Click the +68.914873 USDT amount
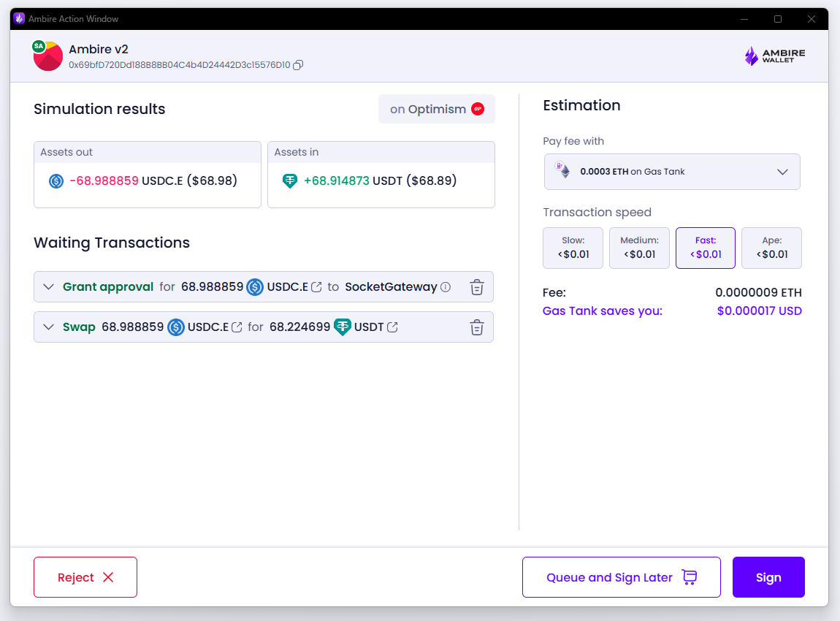Screen dimensions: 840x621 click(337, 180)
